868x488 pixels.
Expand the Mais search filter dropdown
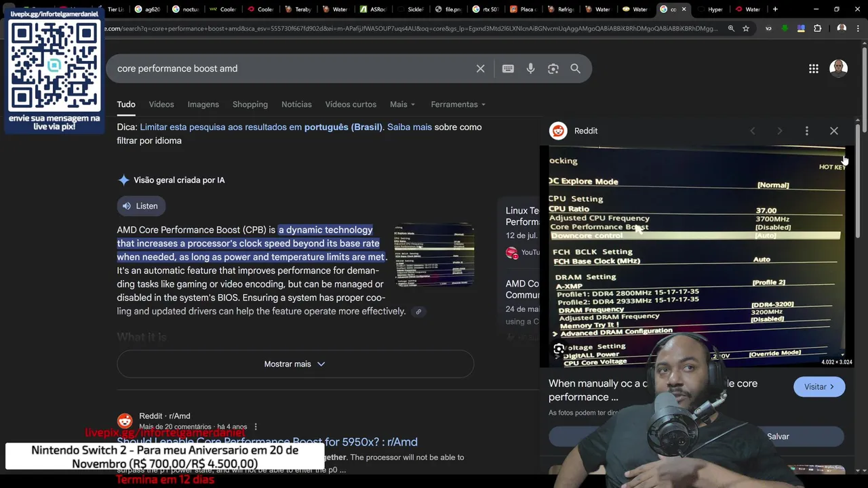[402, 104]
